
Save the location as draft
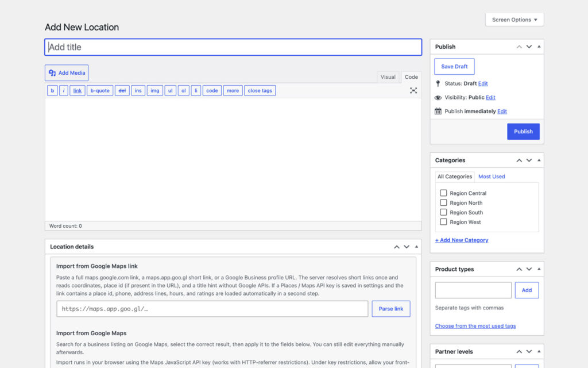454,67
